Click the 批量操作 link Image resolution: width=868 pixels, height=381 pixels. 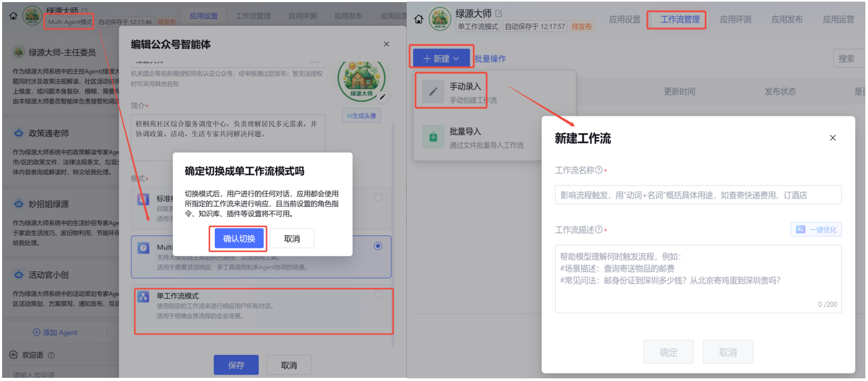pyautogui.click(x=490, y=59)
